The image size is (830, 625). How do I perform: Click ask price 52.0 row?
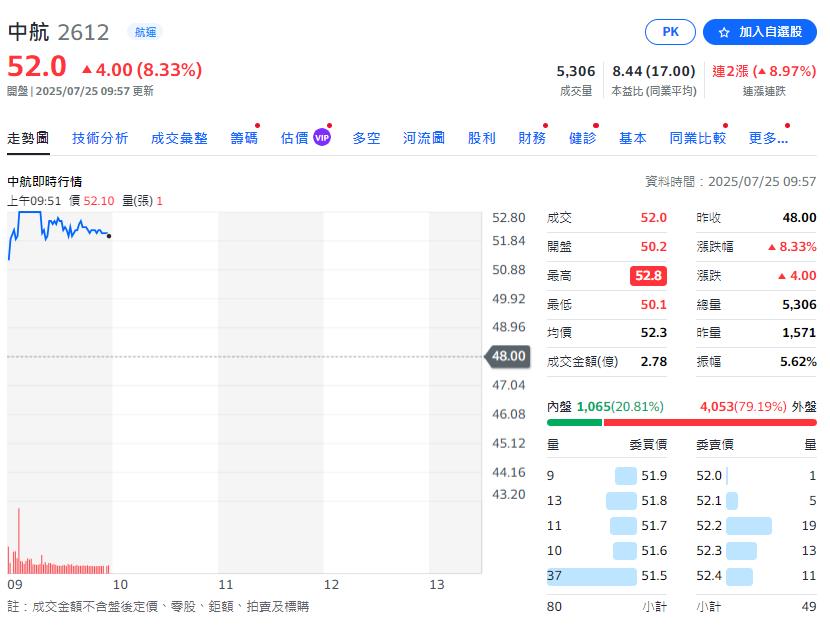(756, 476)
